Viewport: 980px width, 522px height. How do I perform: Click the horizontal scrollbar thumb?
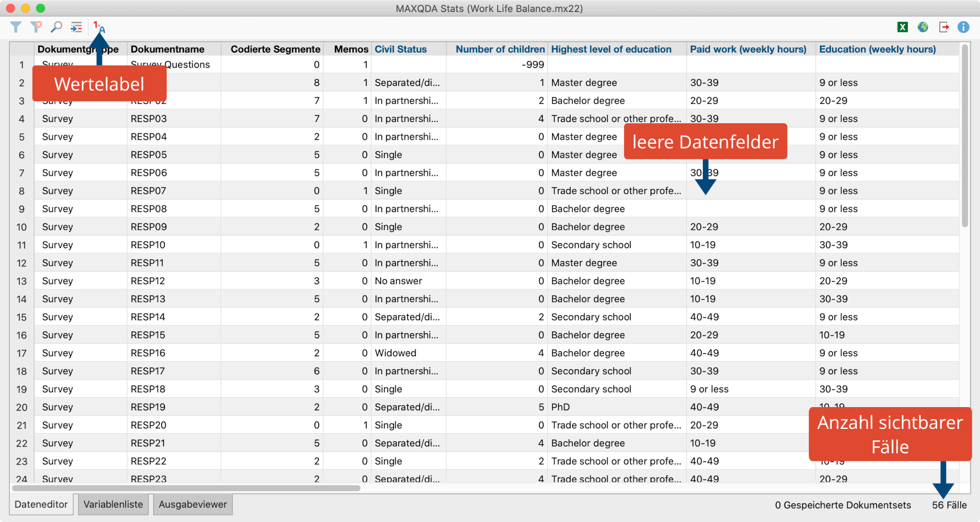pyautogui.click(x=186, y=488)
